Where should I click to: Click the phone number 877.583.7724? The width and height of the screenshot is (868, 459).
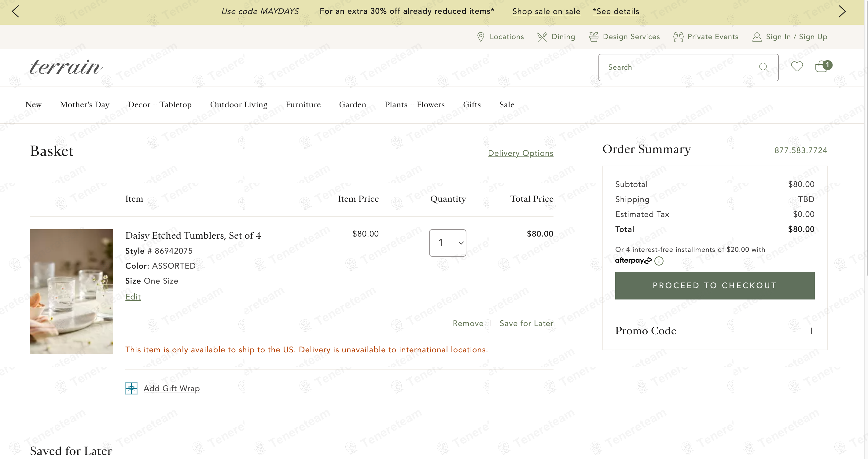(801, 150)
